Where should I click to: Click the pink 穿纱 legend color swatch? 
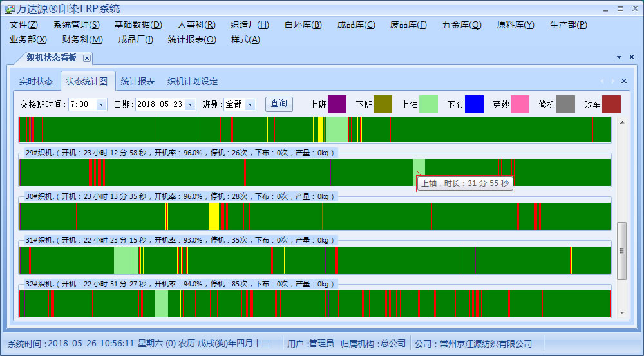pos(520,104)
